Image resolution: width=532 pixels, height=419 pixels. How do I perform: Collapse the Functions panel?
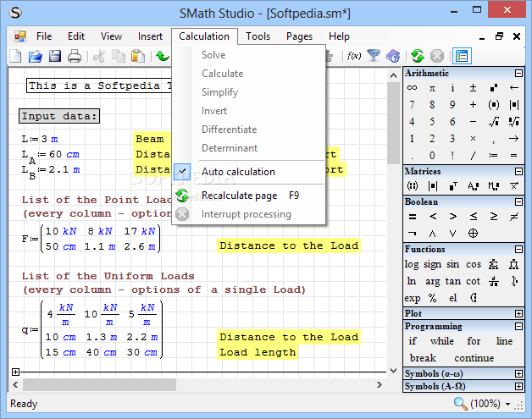[x=518, y=249]
